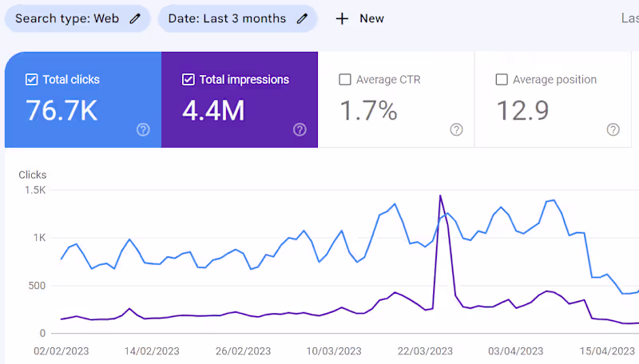639x364 pixels.
Task: Click the 1.7% average CTR value
Action: click(x=368, y=111)
